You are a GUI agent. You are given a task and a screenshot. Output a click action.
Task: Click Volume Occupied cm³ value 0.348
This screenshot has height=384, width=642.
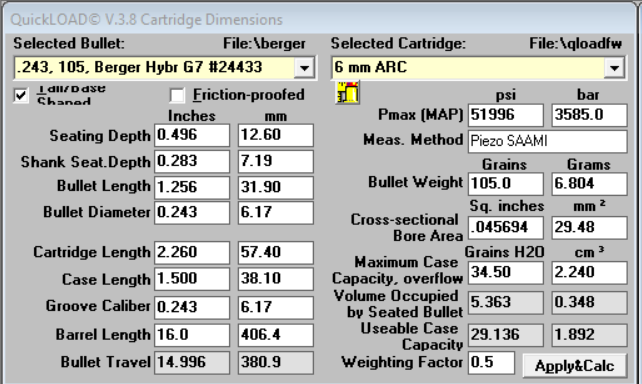pyautogui.click(x=589, y=303)
